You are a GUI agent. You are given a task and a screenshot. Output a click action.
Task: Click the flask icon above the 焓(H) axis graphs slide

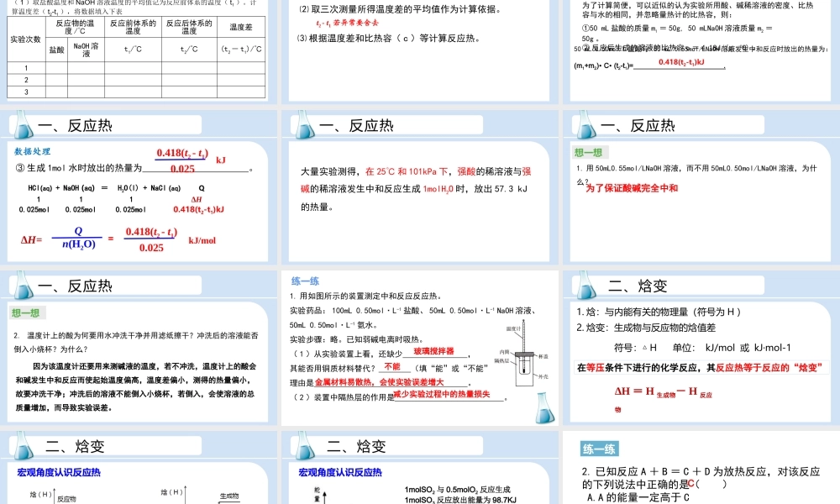tap(23, 445)
